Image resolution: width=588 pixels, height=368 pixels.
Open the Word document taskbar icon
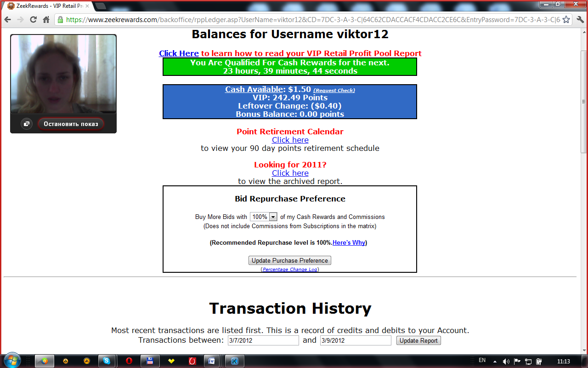click(x=212, y=361)
